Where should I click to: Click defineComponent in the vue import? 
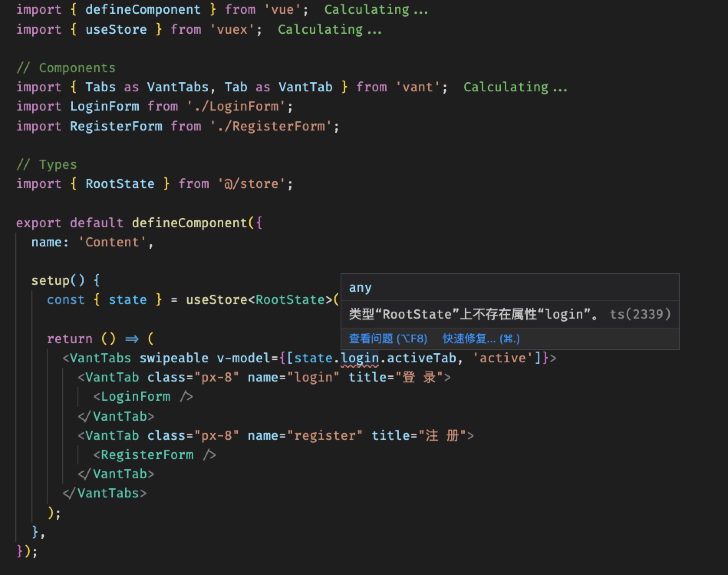click(143, 10)
